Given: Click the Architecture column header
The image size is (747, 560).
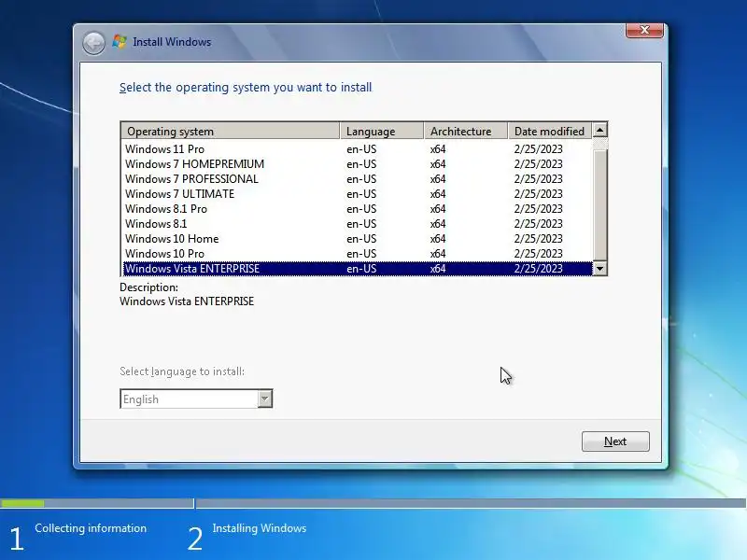Looking at the screenshot, I should tap(465, 131).
